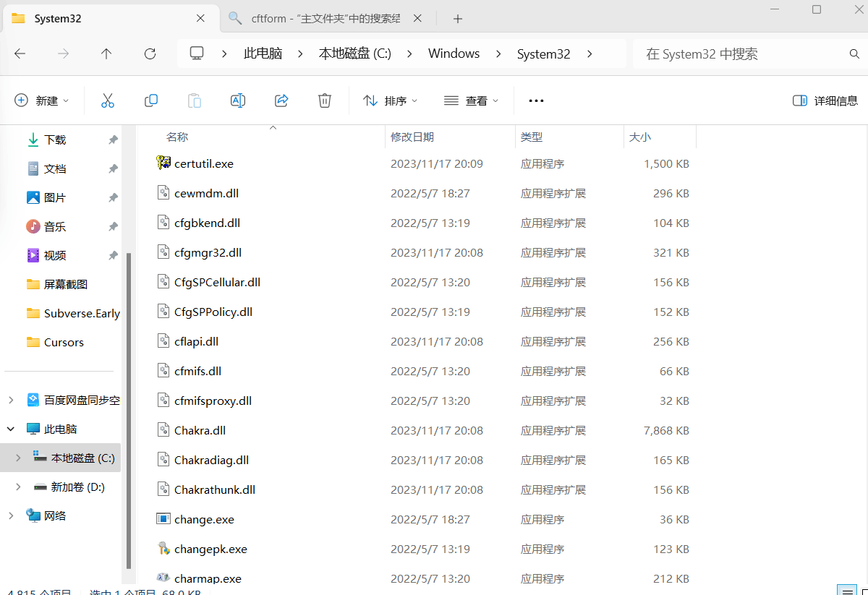Select cflapi.dll file row
868x595 pixels.
click(x=423, y=341)
